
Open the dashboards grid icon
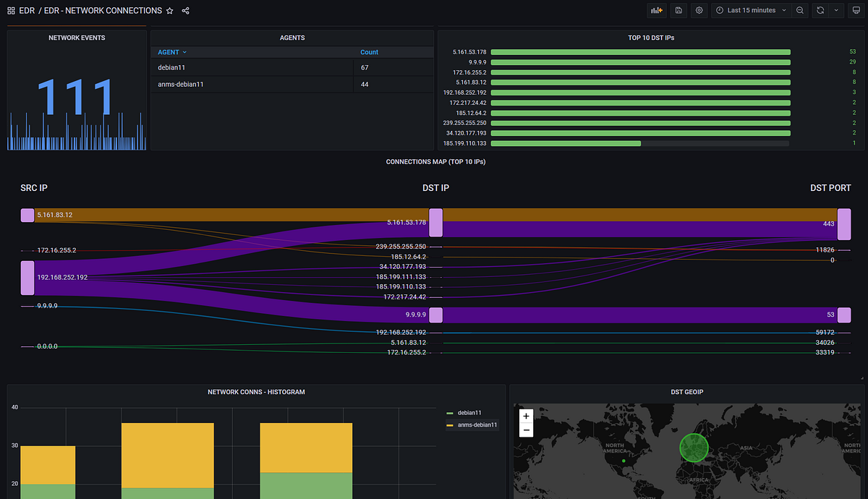[10, 10]
